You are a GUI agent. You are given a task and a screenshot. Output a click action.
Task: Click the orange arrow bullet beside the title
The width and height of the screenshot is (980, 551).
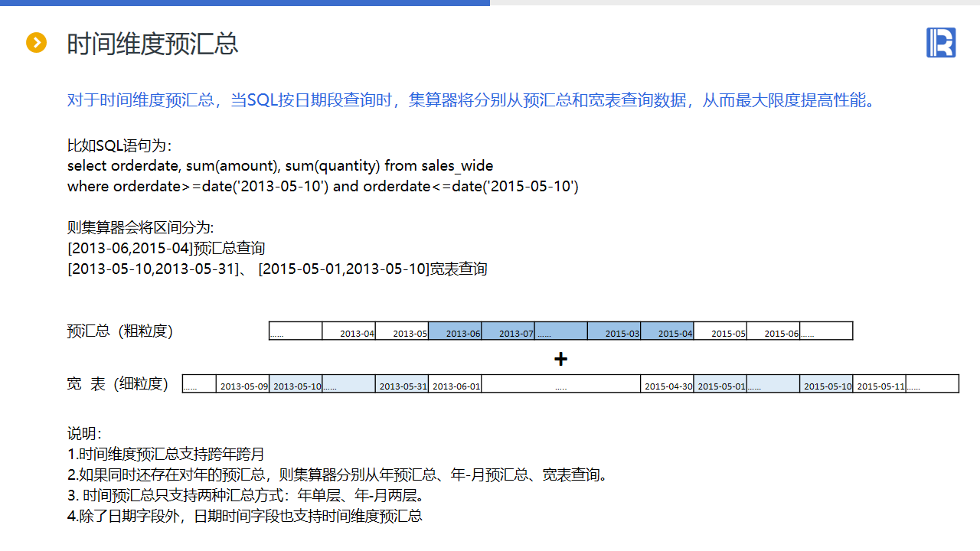coord(37,43)
